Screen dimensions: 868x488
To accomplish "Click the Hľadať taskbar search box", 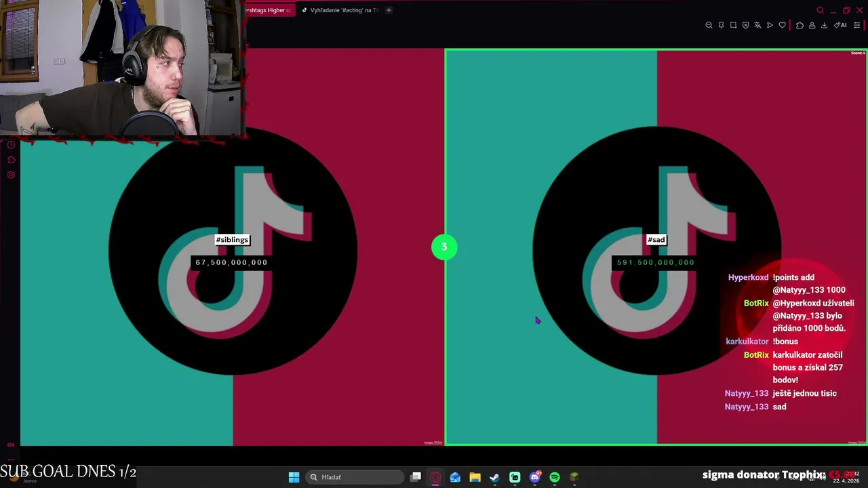I will click(x=353, y=477).
